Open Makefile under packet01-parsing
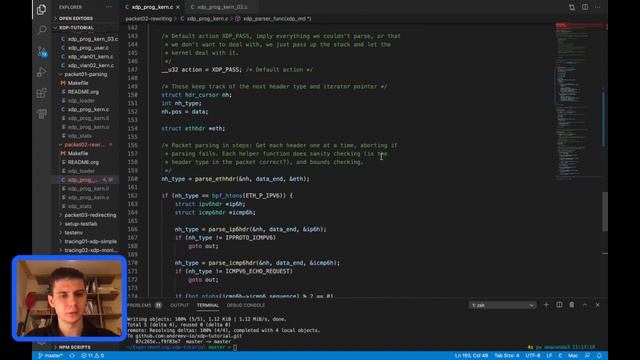The width and height of the screenshot is (640, 360). [78, 83]
